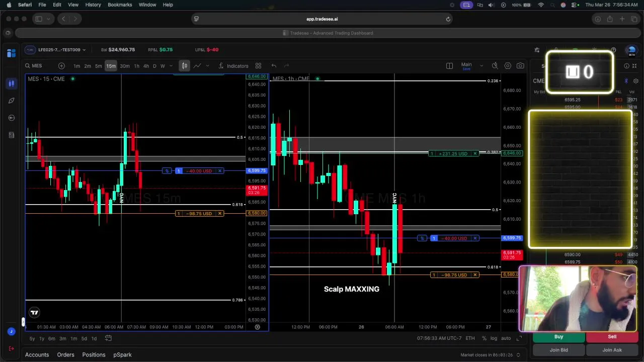Select the 4h timeframe

[146, 66]
